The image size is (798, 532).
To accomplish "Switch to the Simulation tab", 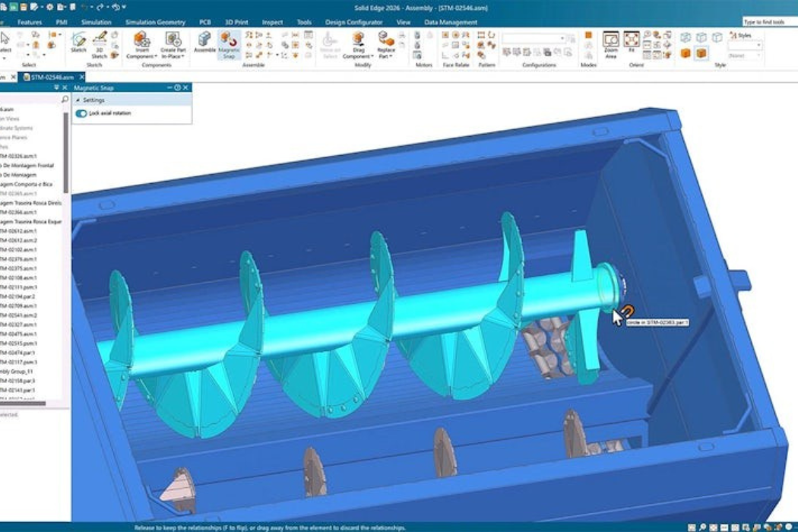I will click(97, 22).
